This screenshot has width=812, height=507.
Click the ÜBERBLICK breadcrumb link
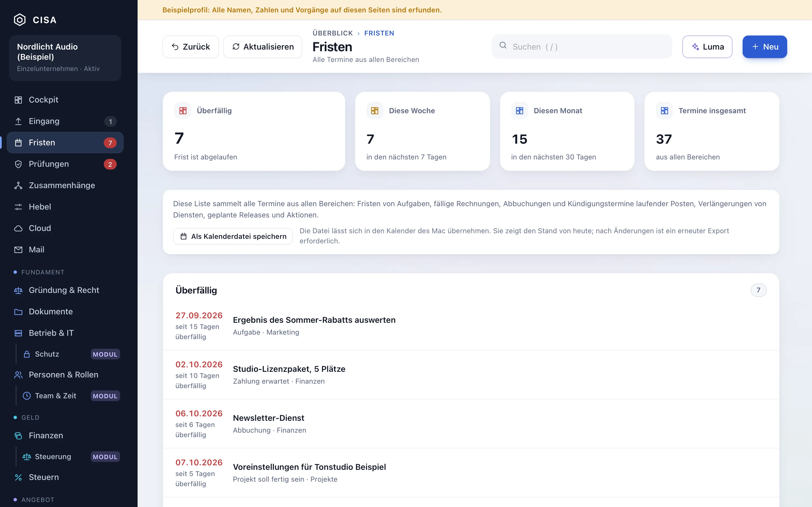coord(332,33)
